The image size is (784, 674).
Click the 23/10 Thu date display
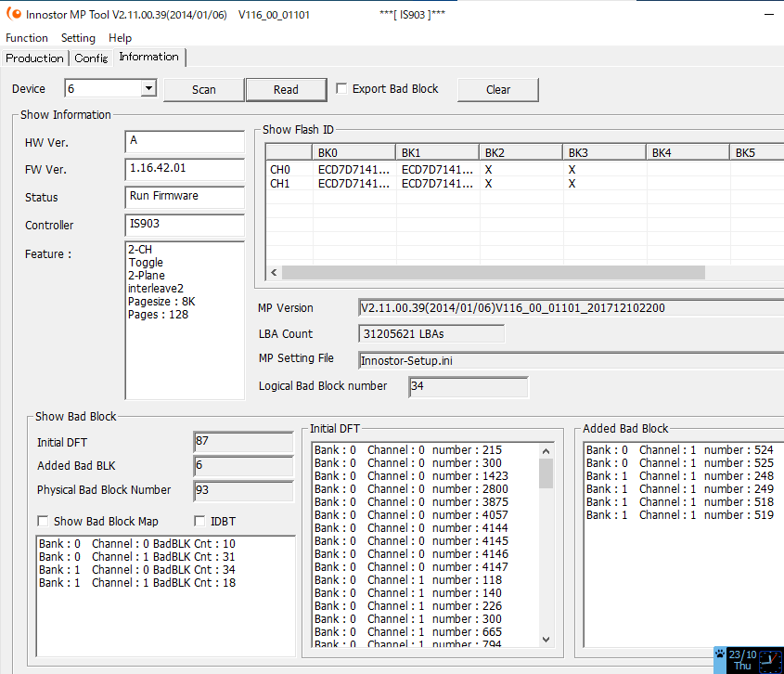(742, 660)
